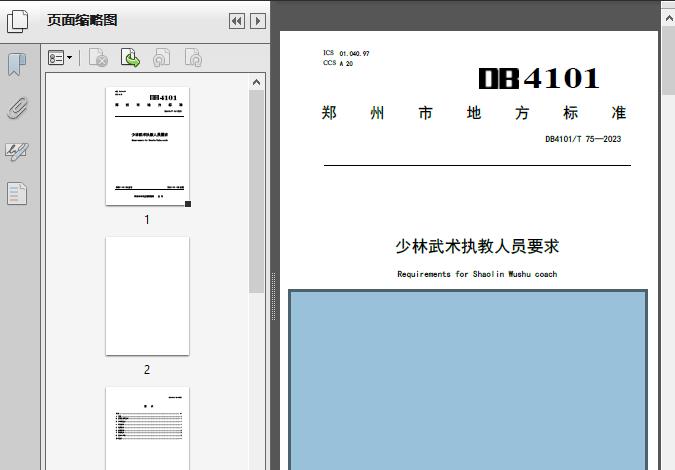
Task: Open the document content panel icon
Action: [x=17, y=193]
